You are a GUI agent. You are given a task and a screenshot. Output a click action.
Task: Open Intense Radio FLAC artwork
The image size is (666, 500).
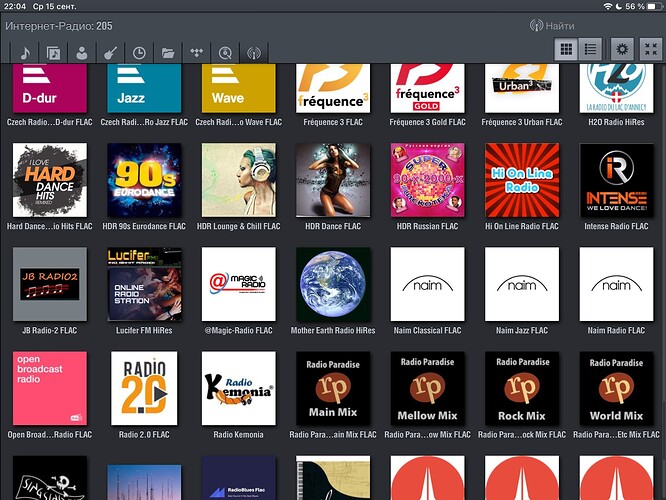616,180
